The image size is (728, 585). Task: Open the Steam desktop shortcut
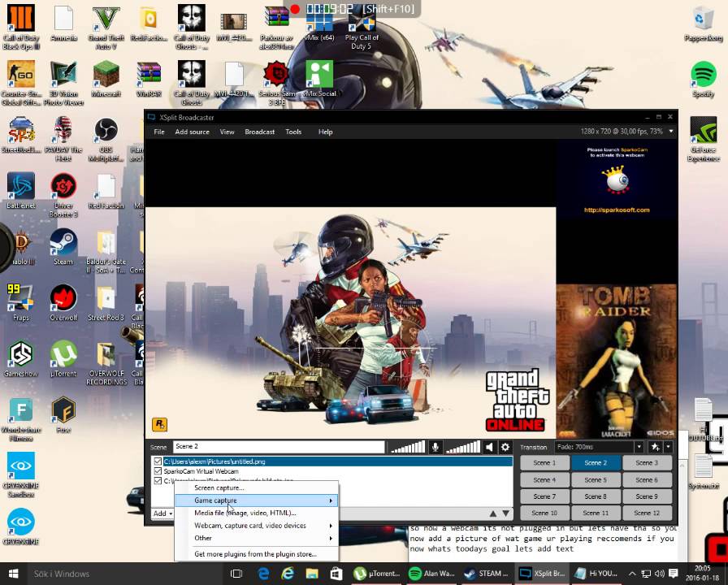[x=63, y=247]
